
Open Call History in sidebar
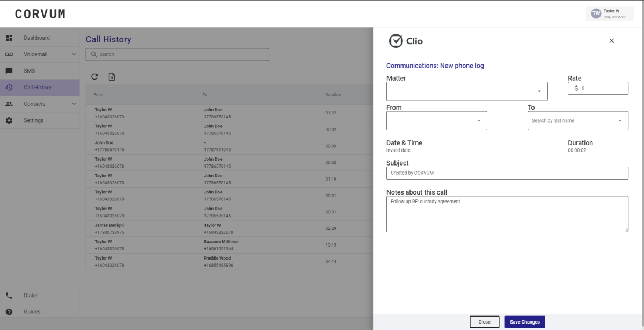[38, 88]
